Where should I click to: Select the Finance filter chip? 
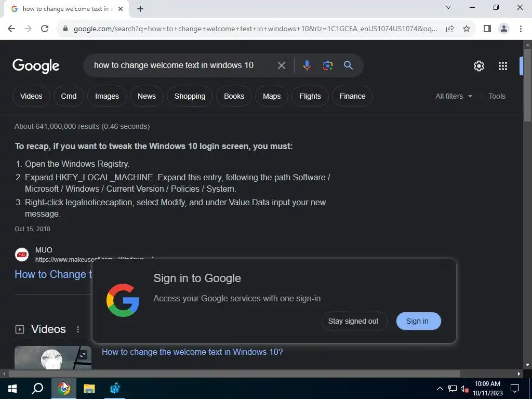[x=353, y=96]
